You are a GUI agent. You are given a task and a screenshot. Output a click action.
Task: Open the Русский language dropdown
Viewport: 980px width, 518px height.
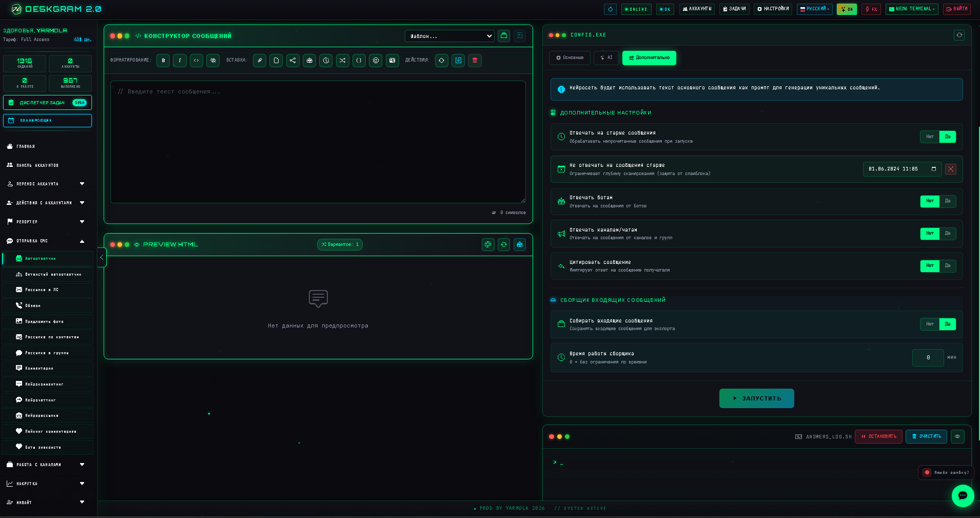pos(815,9)
